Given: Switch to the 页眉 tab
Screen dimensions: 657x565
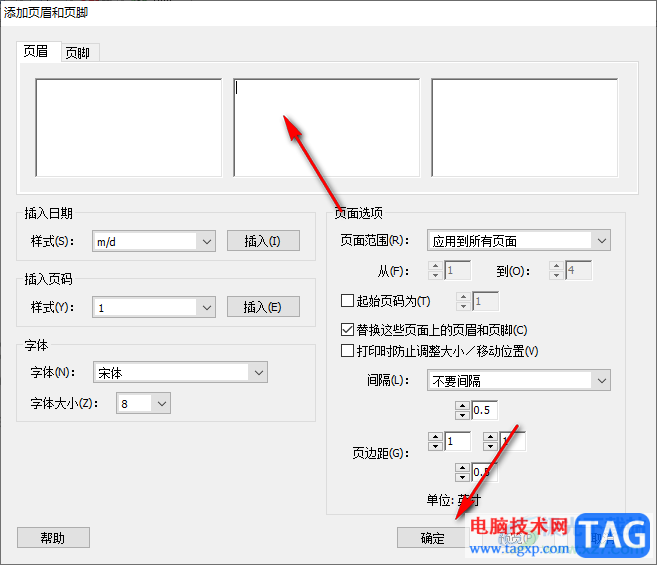Looking at the screenshot, I should coord(39,52).
